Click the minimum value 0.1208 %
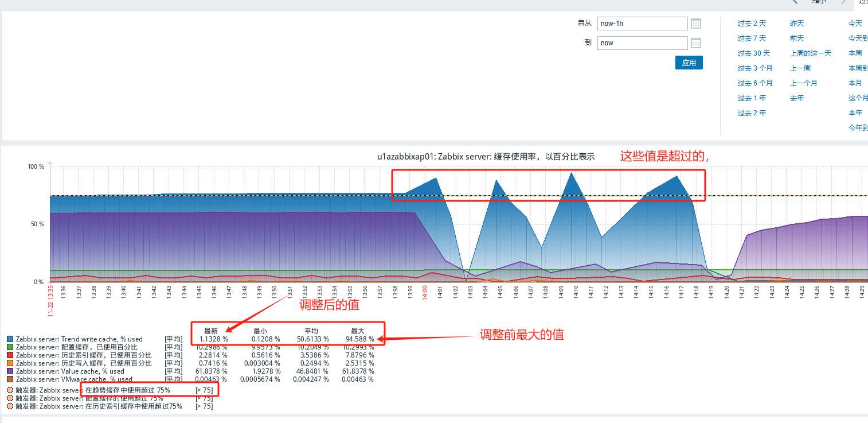This screenshot has height=423, width=868. click(x=265, y=339)
